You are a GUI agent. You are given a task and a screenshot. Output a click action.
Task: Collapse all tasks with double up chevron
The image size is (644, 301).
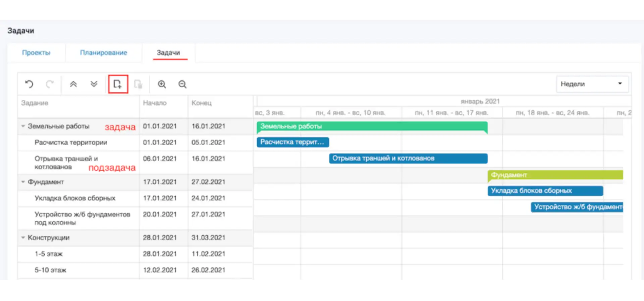pyautogui.click(x=73, y=84)
